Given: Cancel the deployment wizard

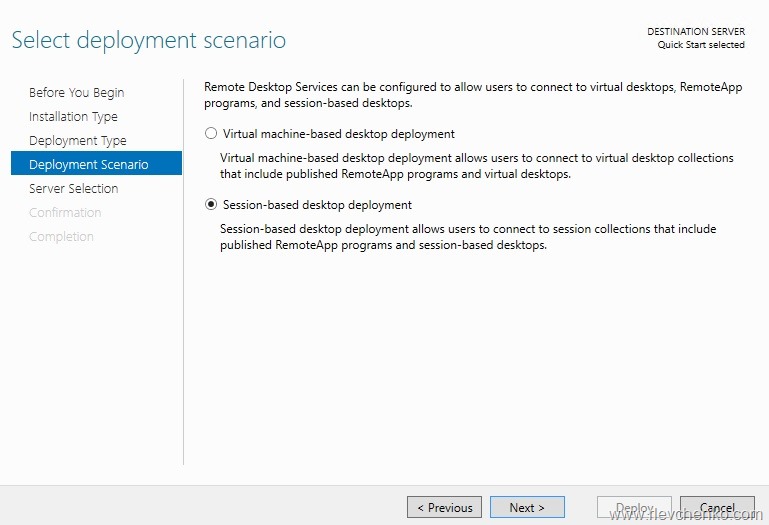Looking at the screenshot, I should [x=717, y=507].
